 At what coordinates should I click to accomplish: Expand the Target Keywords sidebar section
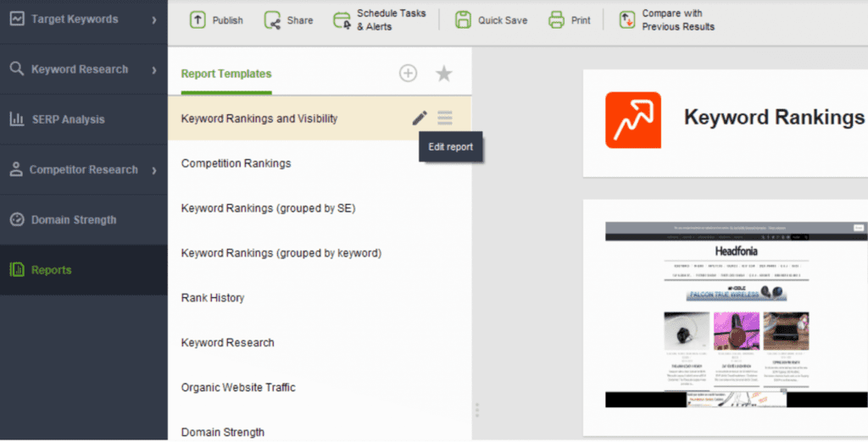(x=153, y=19)
